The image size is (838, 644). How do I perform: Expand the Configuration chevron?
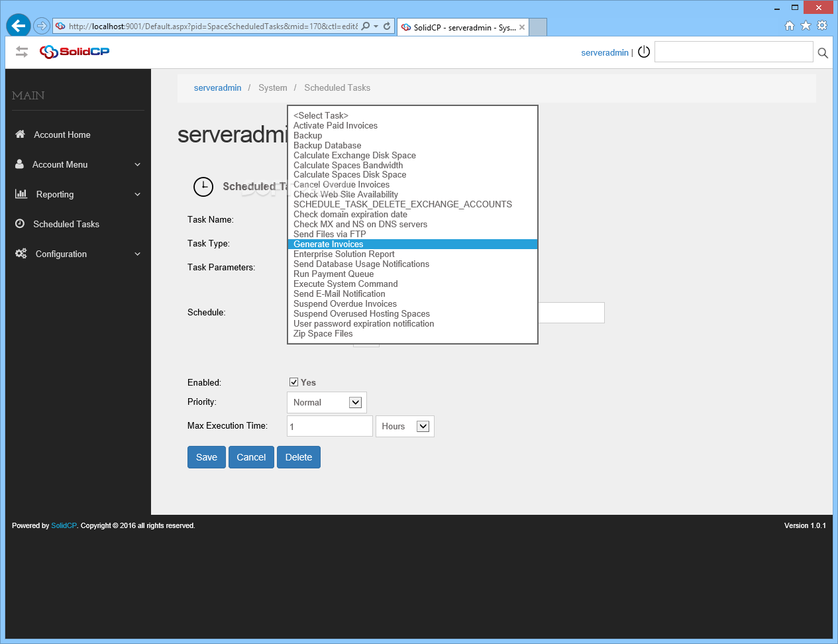tap(138, 254)
